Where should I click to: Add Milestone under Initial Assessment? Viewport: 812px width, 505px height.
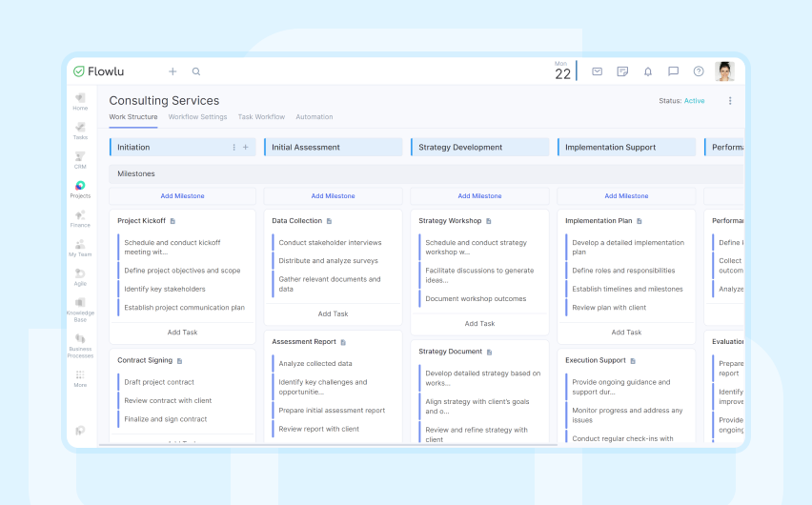click(333, 195)
